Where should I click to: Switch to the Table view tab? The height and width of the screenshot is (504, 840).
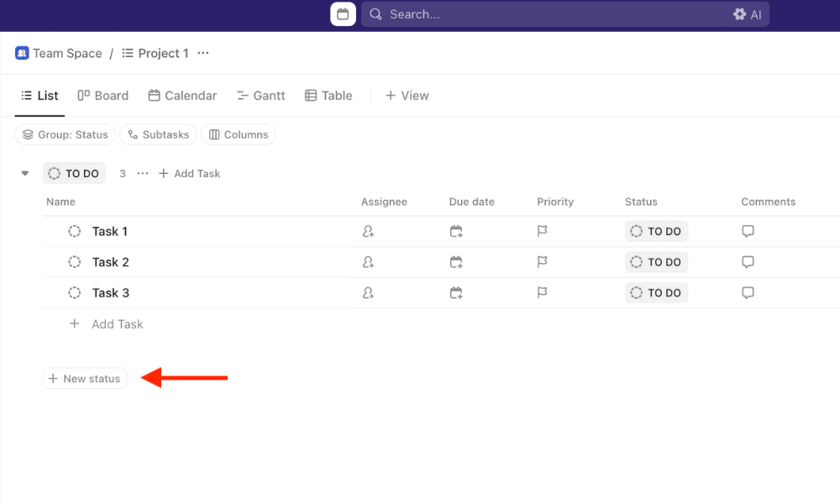click(x=329, y=96)
